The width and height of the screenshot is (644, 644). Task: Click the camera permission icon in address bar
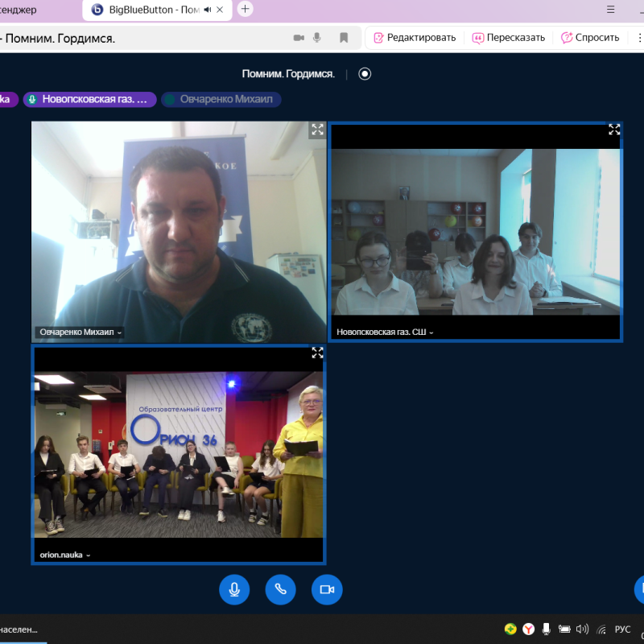click(299, 37)
